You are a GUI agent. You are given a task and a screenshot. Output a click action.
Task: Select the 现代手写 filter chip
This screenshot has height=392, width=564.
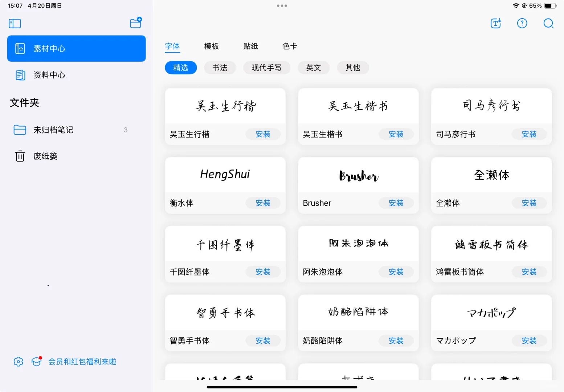pos(267,68)
